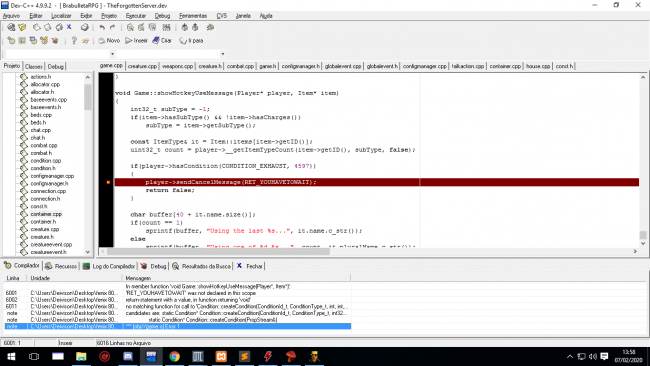Switch to the Resultados da Busca tab
The image size is (650, 366).
[201, 266]
